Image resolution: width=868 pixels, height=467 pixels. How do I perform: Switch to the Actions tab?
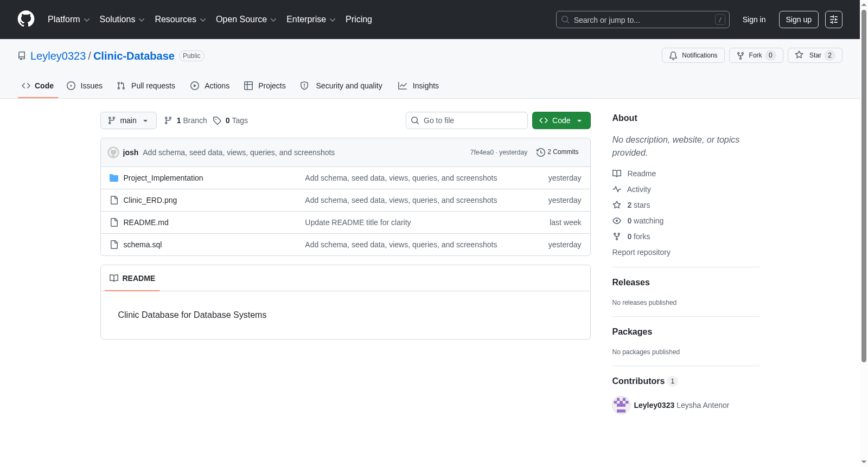pyautogui.click(x=210, y=86)
